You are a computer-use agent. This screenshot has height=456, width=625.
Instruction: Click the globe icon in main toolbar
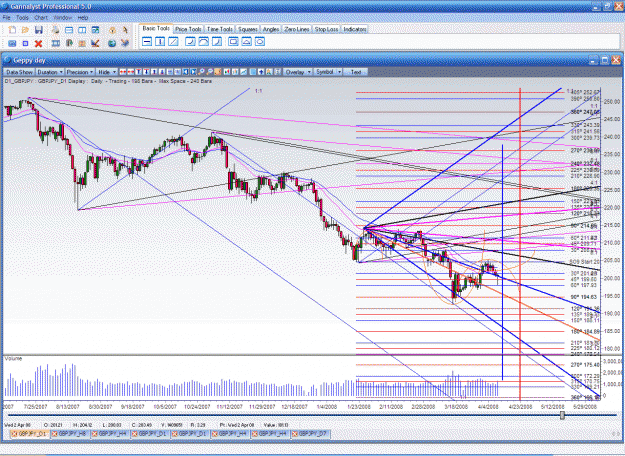(x=112, y=43)
